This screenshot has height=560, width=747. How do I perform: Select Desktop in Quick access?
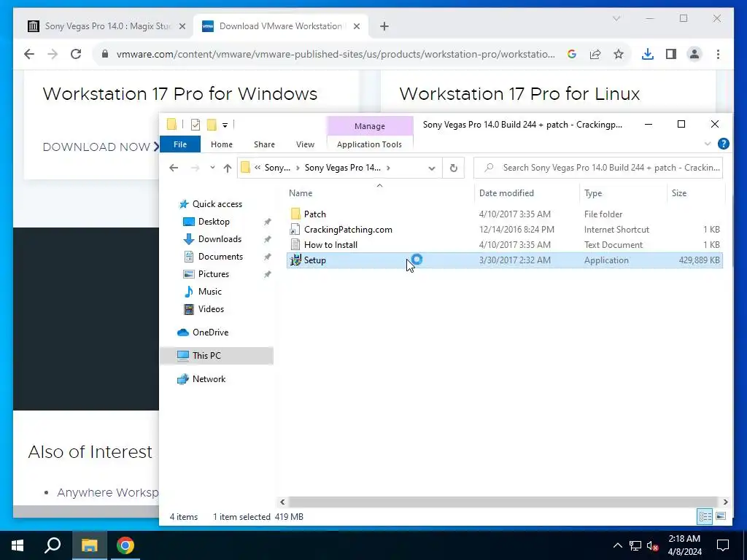[x=214, y=222]
